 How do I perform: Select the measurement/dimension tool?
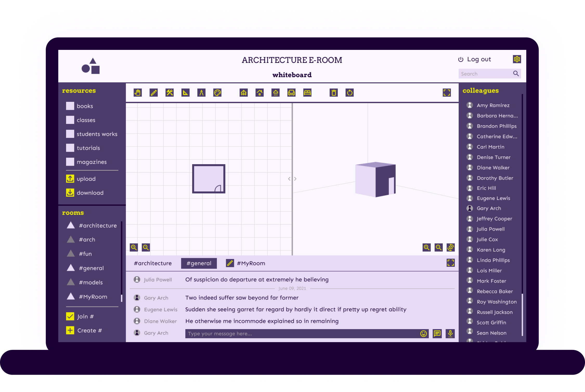(185, 92)
